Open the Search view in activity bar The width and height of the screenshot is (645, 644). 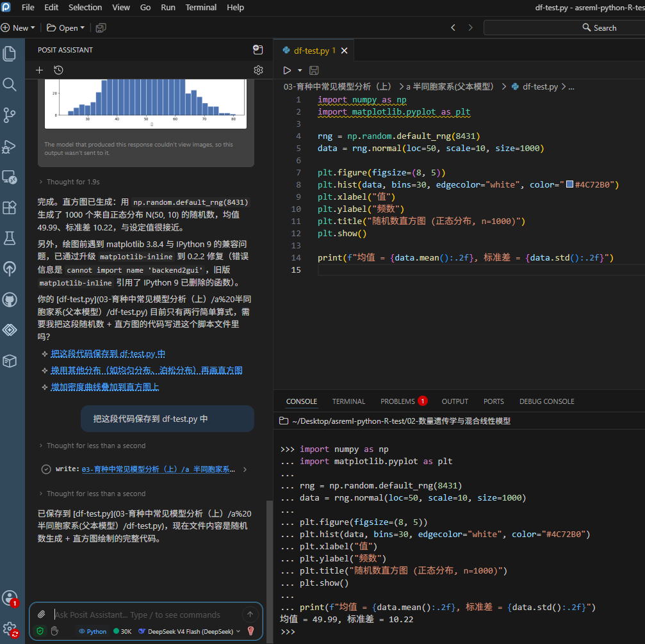click(10, 85)
